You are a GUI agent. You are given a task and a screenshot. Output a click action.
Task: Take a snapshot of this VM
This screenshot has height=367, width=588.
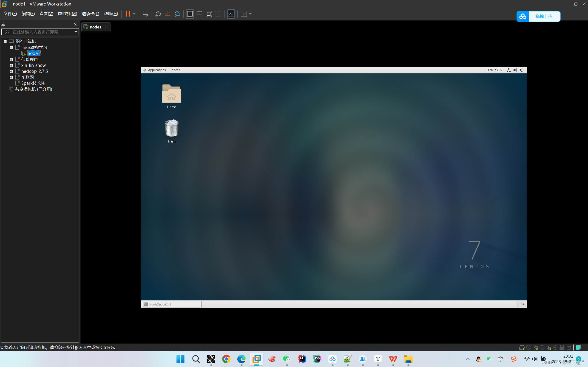coord(158,14)
